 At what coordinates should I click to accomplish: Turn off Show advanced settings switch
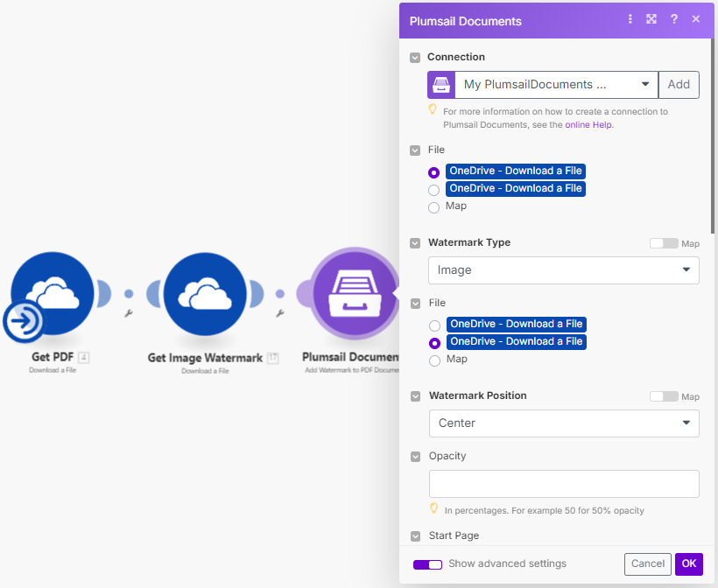pos(427,564)
